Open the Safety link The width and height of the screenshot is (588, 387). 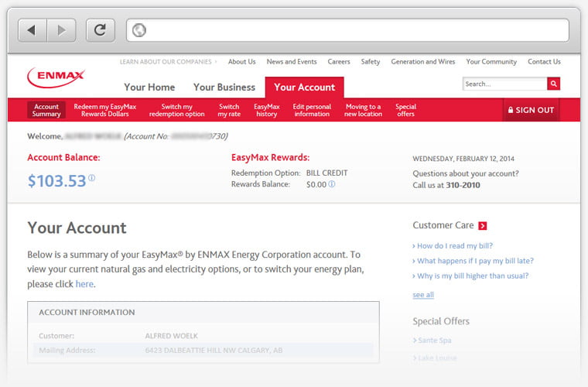[371, 62]
